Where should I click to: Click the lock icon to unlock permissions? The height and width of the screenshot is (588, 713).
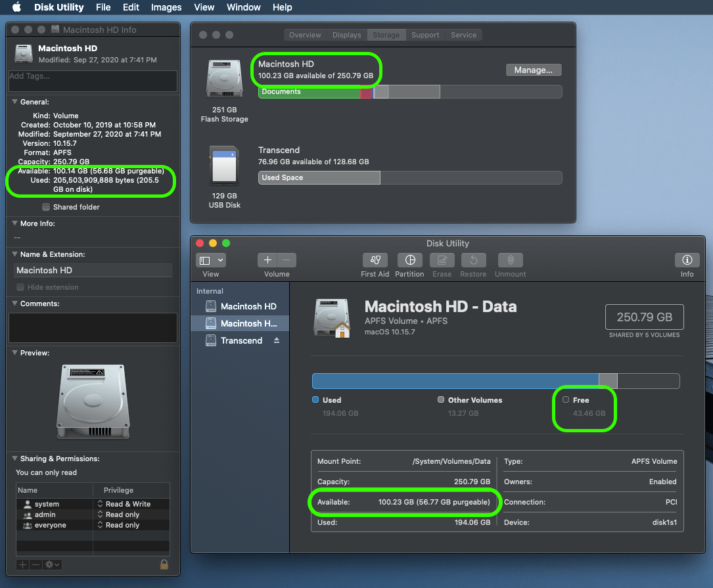tap(164, 564)
